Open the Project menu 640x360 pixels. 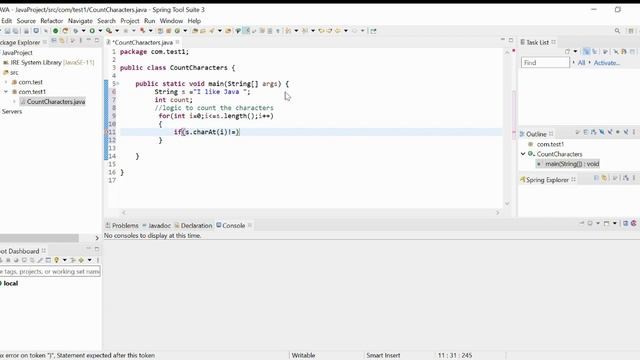coord(130,21)
